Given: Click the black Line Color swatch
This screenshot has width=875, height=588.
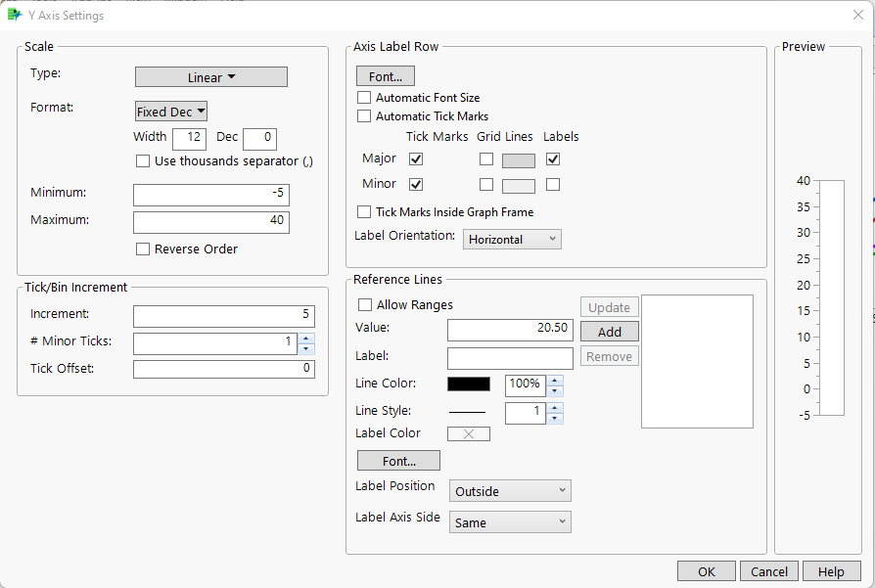Looking at the screenshot, I should click(468, 384).
